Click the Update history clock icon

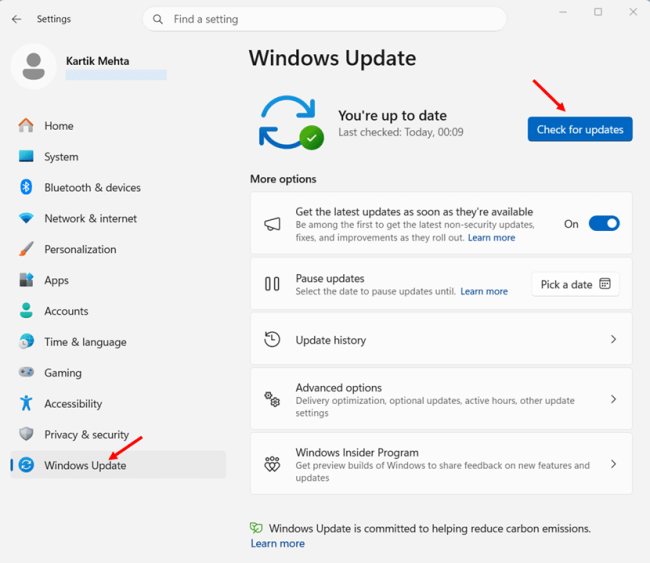point(272,340)
